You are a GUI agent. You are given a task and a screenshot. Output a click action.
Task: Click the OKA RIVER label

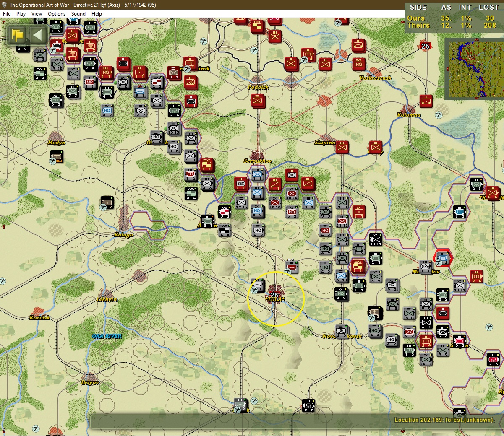[107, 336]
